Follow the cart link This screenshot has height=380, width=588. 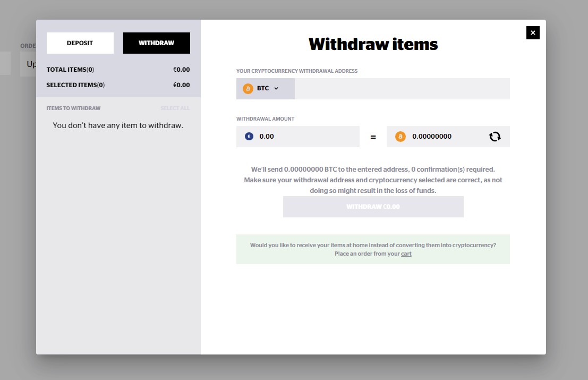point(406,254)
